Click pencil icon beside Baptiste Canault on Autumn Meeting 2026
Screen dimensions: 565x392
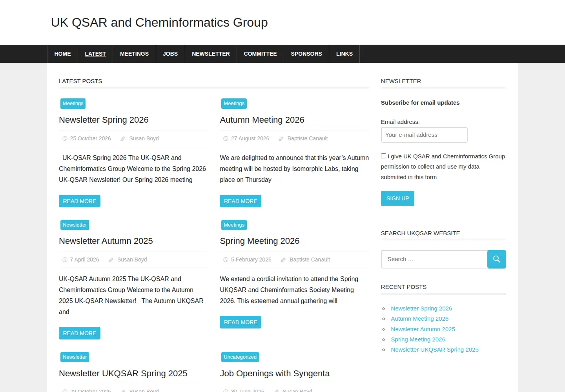281,138
